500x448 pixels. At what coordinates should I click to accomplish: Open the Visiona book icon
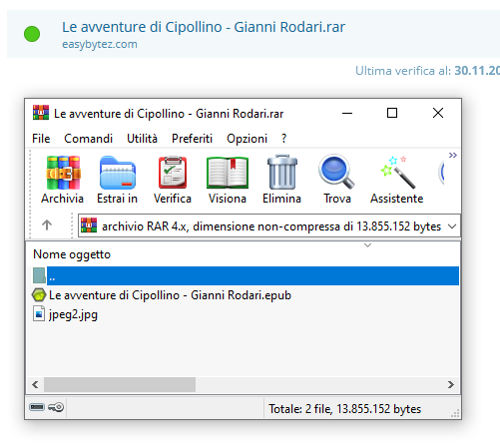click(x=228, y=173)
